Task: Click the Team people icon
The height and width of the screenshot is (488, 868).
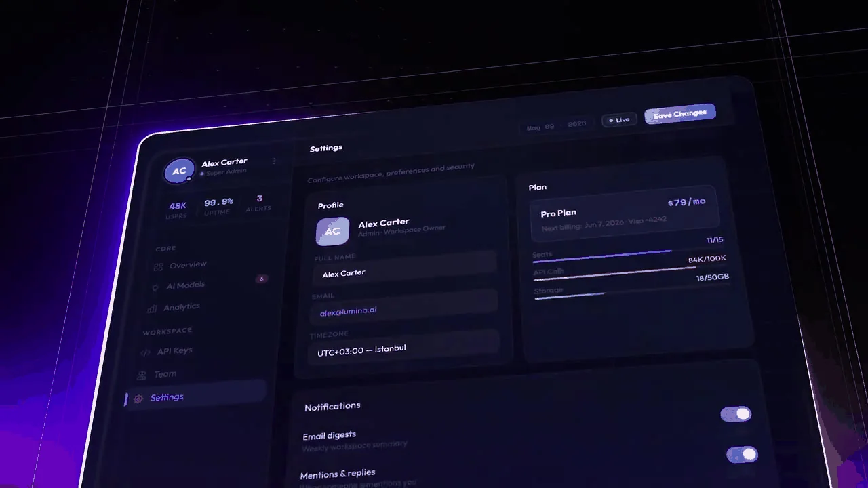Action: tap(142, 375)
